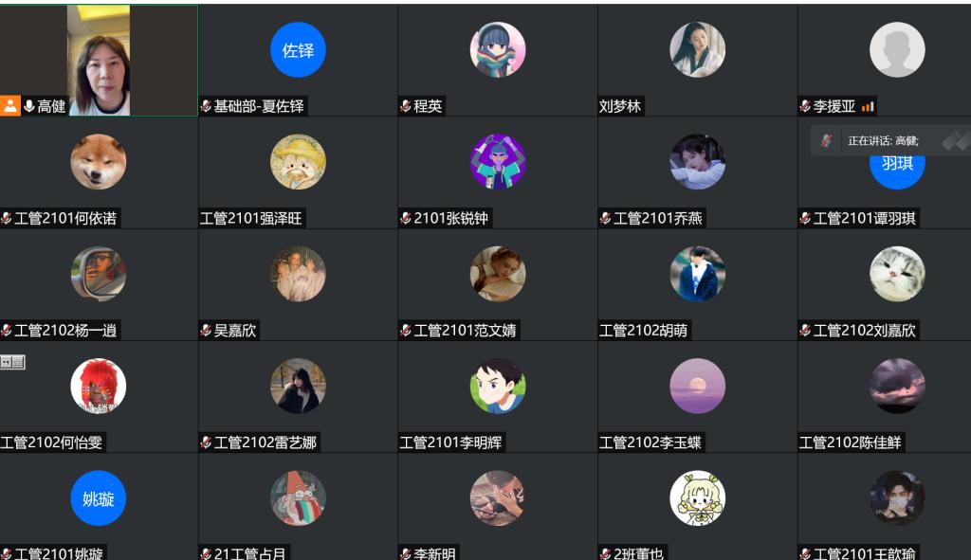This screenshot has width=971, height=560.
Task: Click the name label 工管2102胡萌
Action: click(643, 331)
